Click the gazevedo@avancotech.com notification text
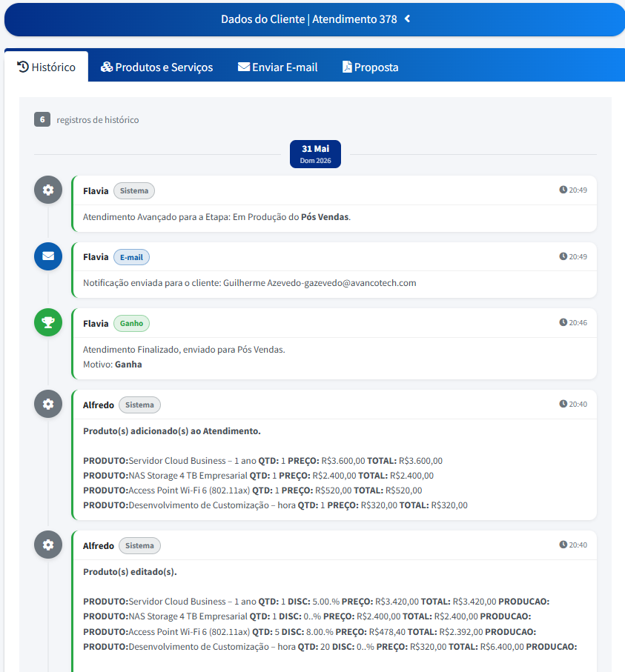Viewport: 625px width, 672px height. coord(250,283)
